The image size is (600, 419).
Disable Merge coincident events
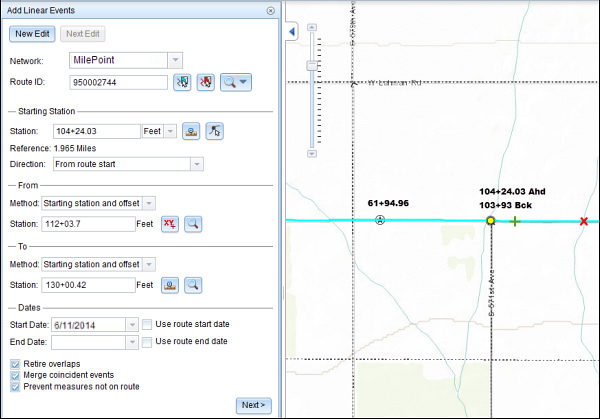pos(14,375)
